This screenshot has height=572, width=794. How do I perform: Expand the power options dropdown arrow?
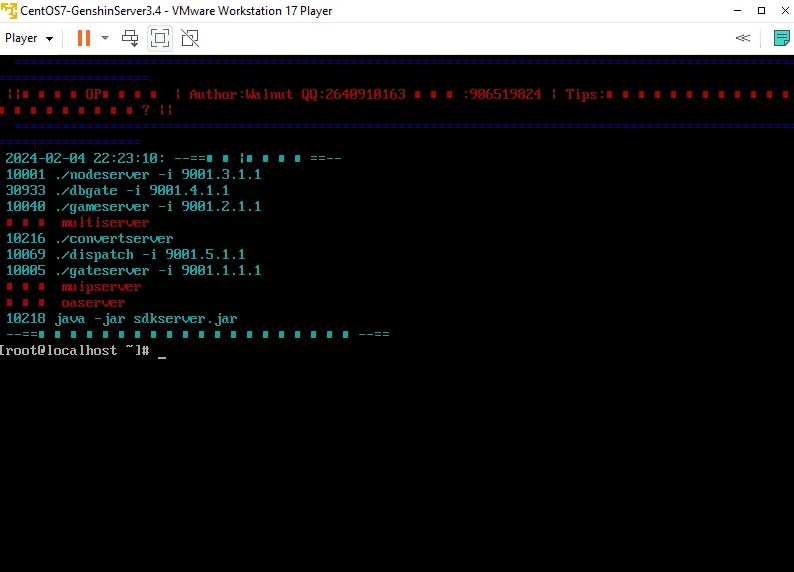105,38
